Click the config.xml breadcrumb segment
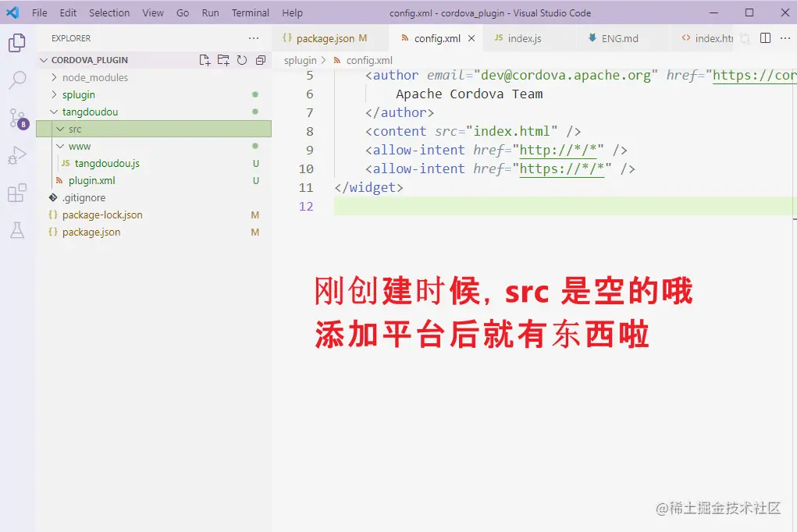797x532 pixels. tap(369, 61)
